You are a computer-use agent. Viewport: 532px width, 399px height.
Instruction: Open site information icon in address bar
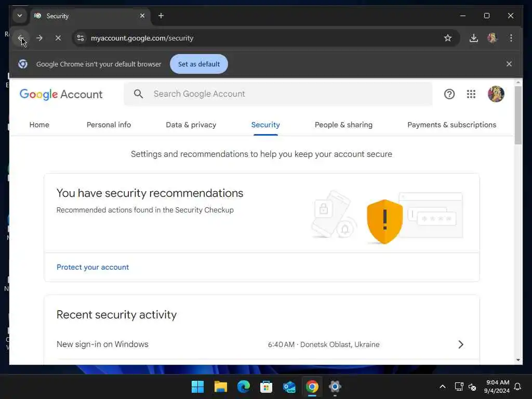81,38
